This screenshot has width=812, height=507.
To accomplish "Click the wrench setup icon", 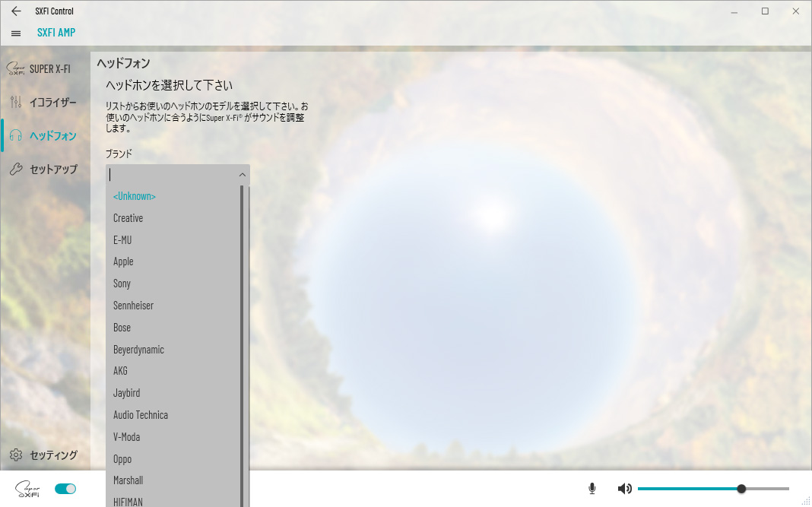I will (16, 169).
